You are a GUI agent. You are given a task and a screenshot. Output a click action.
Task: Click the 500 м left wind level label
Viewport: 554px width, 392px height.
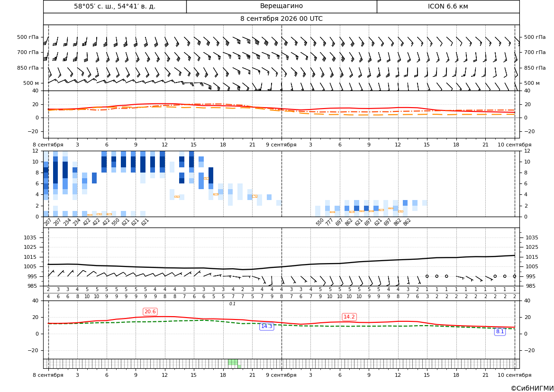pyautogui.click(x=31, y=83)
